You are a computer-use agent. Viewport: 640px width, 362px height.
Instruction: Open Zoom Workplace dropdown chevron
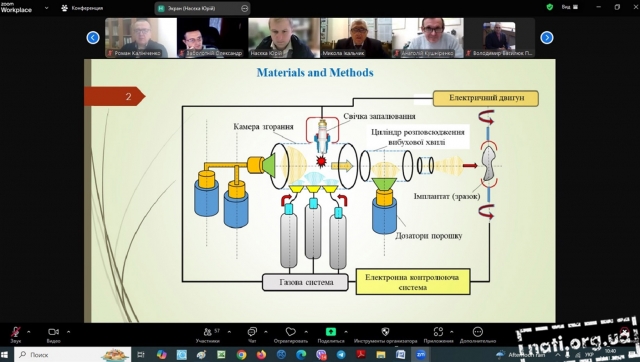pyautogui.click(x=46, y=8)
